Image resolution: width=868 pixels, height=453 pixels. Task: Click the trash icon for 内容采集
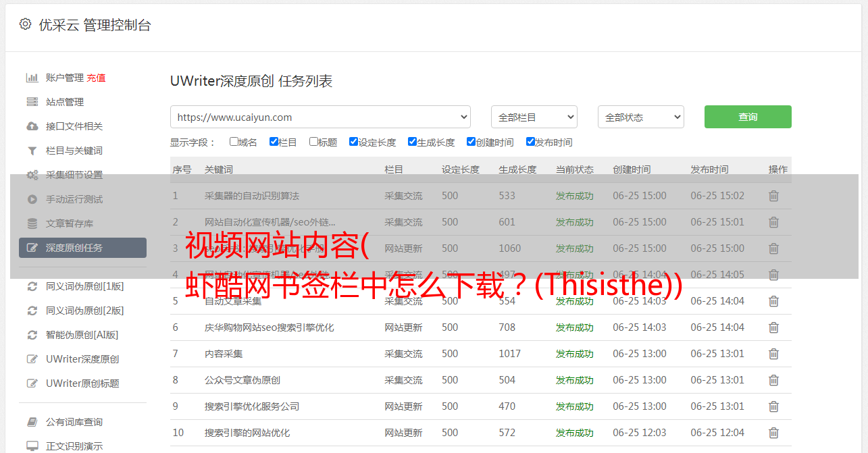(773, 354)
